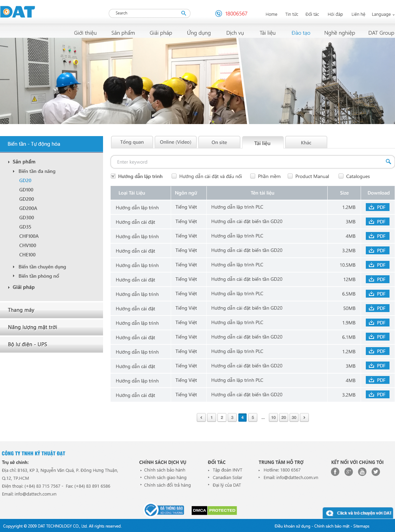Jump to page 30

294,418
